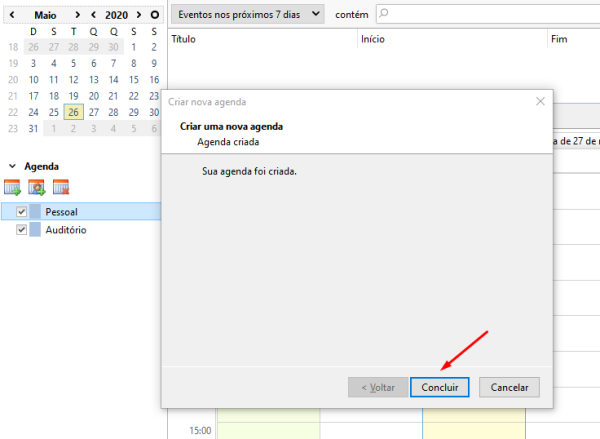The height and width of the screenshot is (439, 600).
Task: Uncheck the Pessoal agenda checkbox
Action: click(22, 212)
